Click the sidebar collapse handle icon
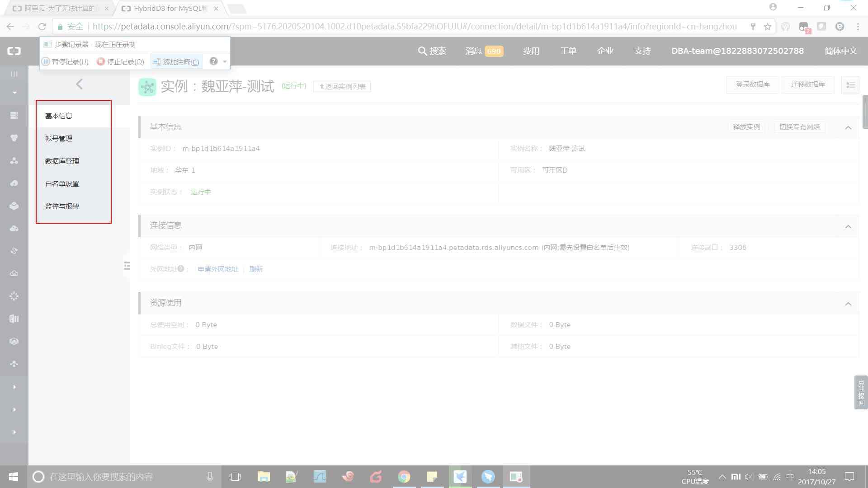The width and height of the screenshot is (868, 488). coord(127,266)
